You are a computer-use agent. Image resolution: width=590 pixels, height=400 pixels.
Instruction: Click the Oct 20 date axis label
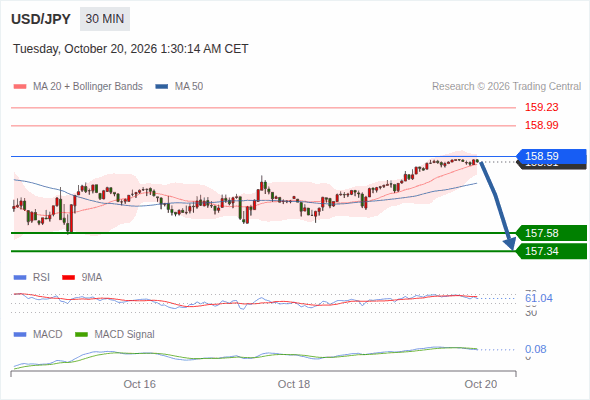(x=481, y=384)
